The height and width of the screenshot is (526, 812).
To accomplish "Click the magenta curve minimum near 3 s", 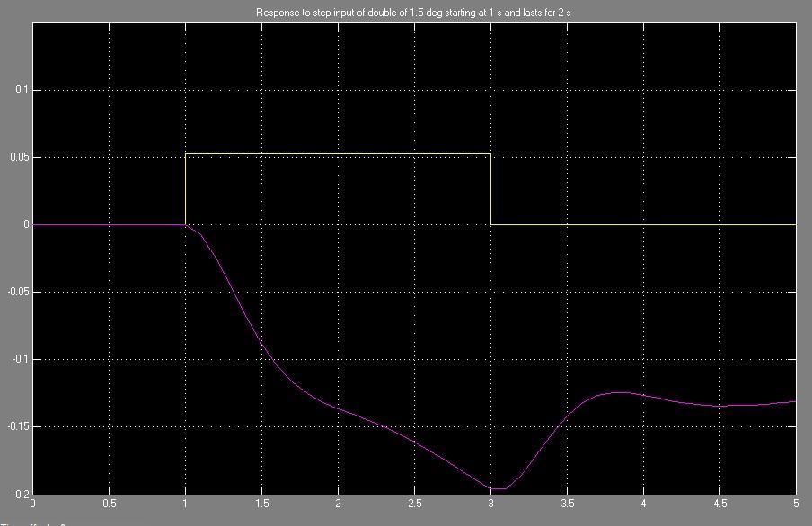I will [x=497, y=489].
